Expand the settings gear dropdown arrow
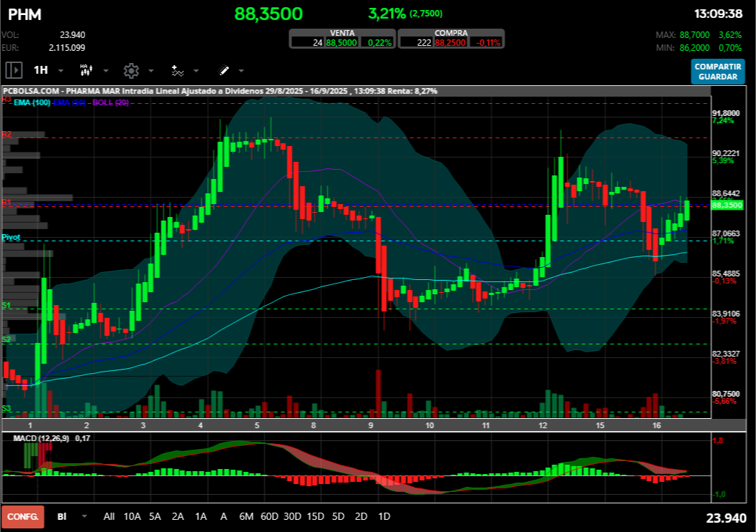The width and height of the screenshot is (756, 532). click(151, 71)
